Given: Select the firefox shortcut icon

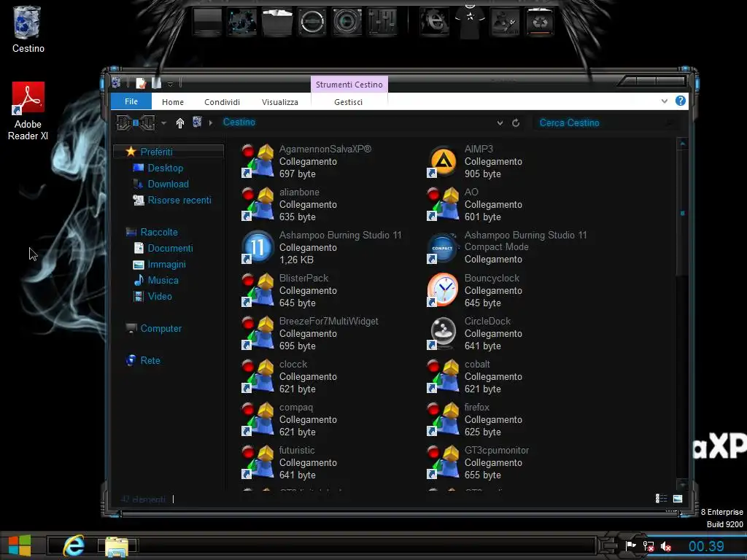Looking at the screenshot, I should point(443,419).
